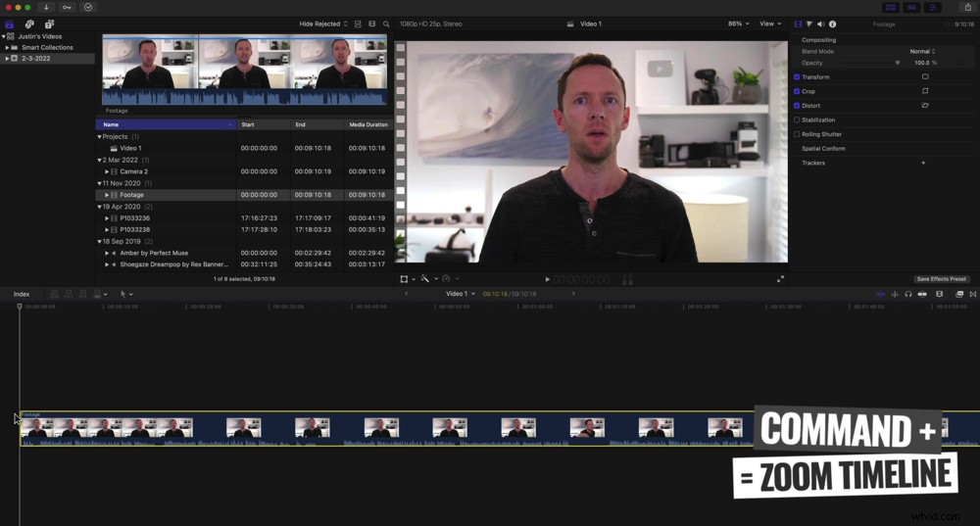Show the Titles and Generators sidebar
The width and height of the screenshot is (980, 526).
tap(49, 24)
